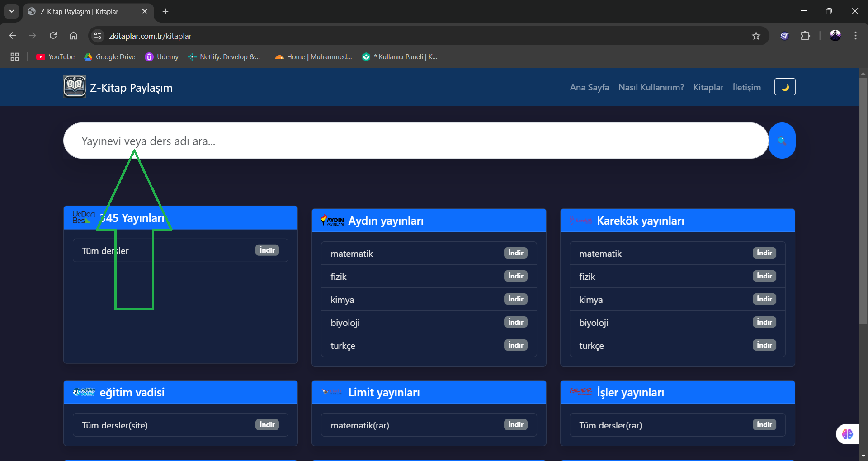Expand the tab search dropdown arrow
The image size is (868, 461).
coord(12,11)
